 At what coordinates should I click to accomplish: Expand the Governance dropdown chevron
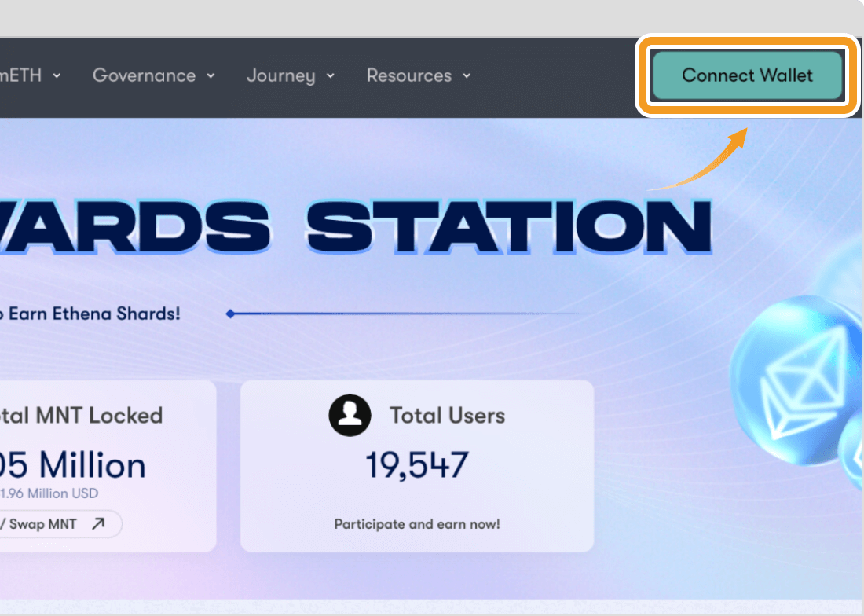point(211,76)
